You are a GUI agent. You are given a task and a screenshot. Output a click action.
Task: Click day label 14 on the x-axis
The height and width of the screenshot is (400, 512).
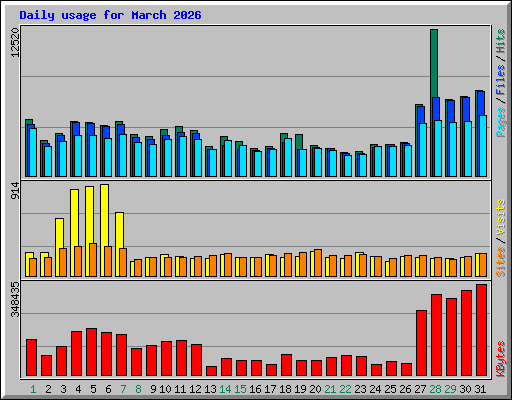[x=225, y=389]
